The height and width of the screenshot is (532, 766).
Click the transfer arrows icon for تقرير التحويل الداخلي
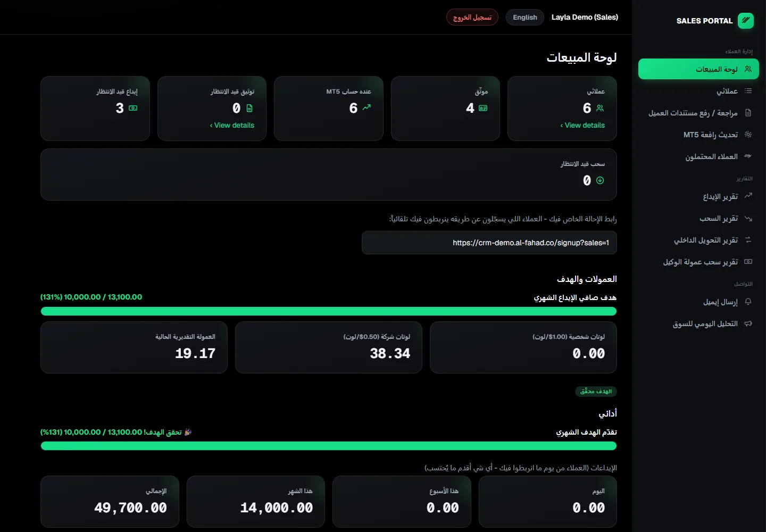pos(748,240)
